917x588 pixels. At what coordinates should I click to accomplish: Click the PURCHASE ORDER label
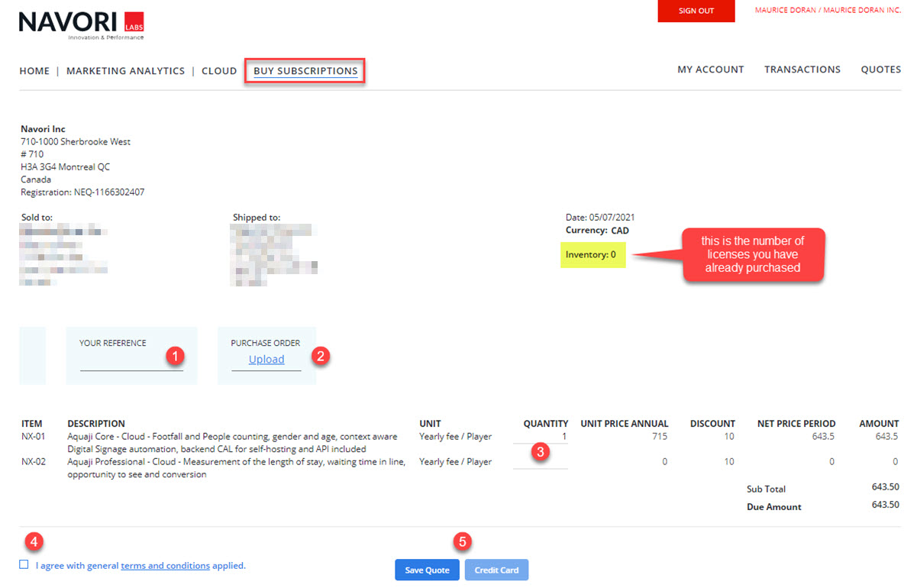tap(266, 343)
